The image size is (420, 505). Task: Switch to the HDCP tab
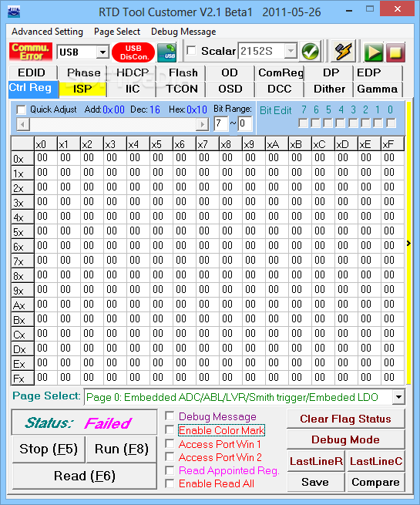pyautogui.click(x=133, y=72)
